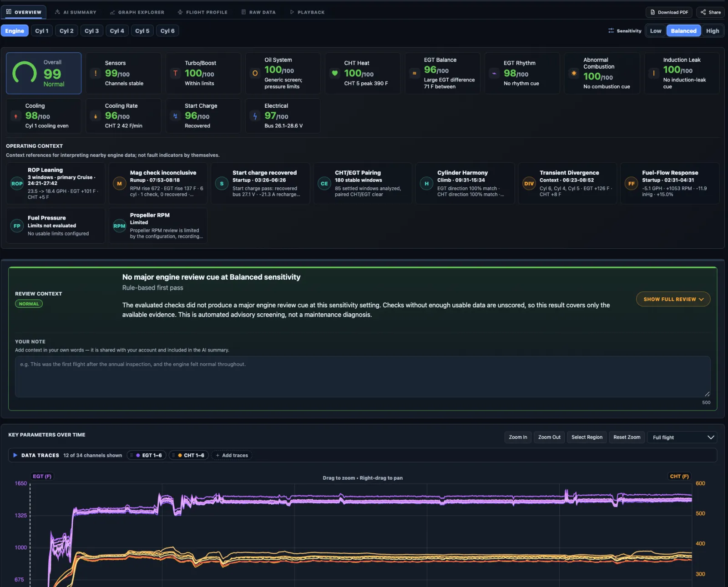Click the CHT/EGT Pairing CE badge
The width and height of the screenshot is (728, 587).
(x=324, y=184)
